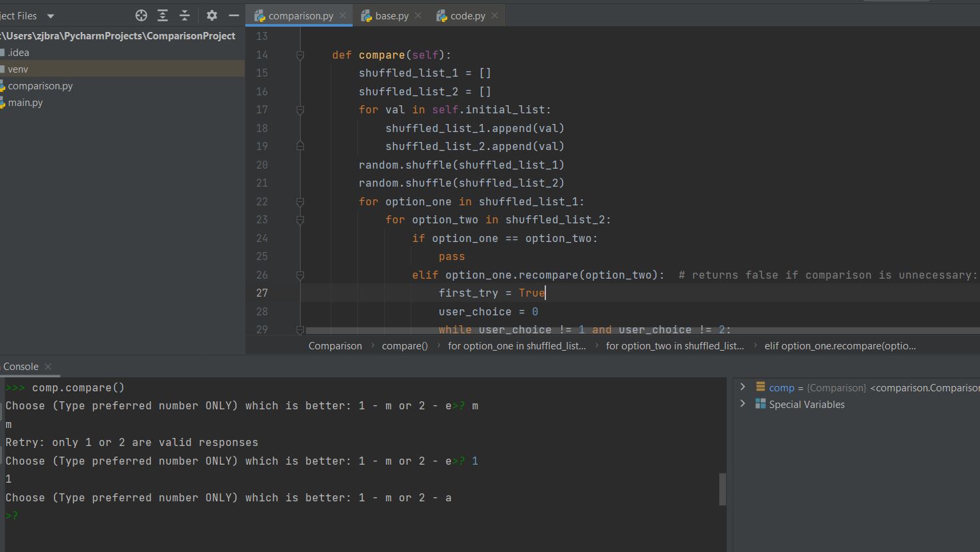This screenshot has height=552, width=980.
Task: Fold the compare method at line 14
Action: click(300, 55)
